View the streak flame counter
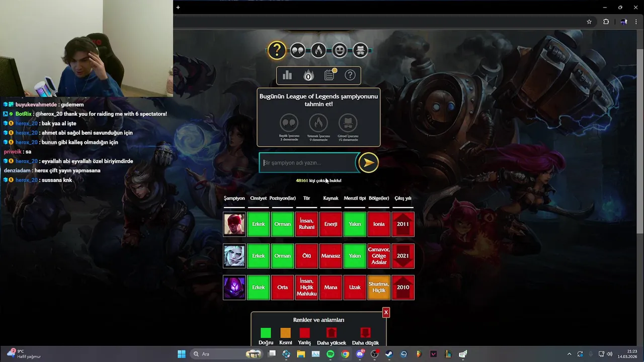 point(308,75)
